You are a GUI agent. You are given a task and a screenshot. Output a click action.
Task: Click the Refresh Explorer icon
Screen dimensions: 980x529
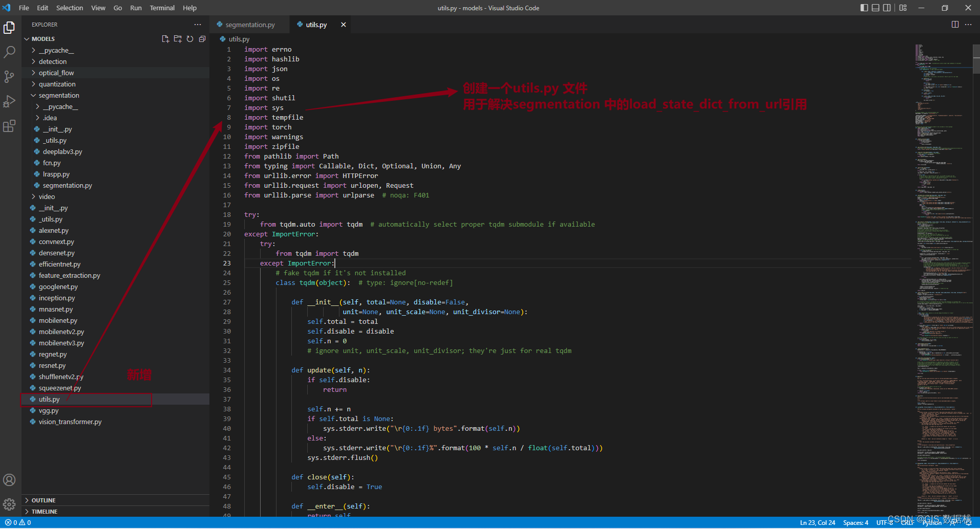(x=190, y=38)
